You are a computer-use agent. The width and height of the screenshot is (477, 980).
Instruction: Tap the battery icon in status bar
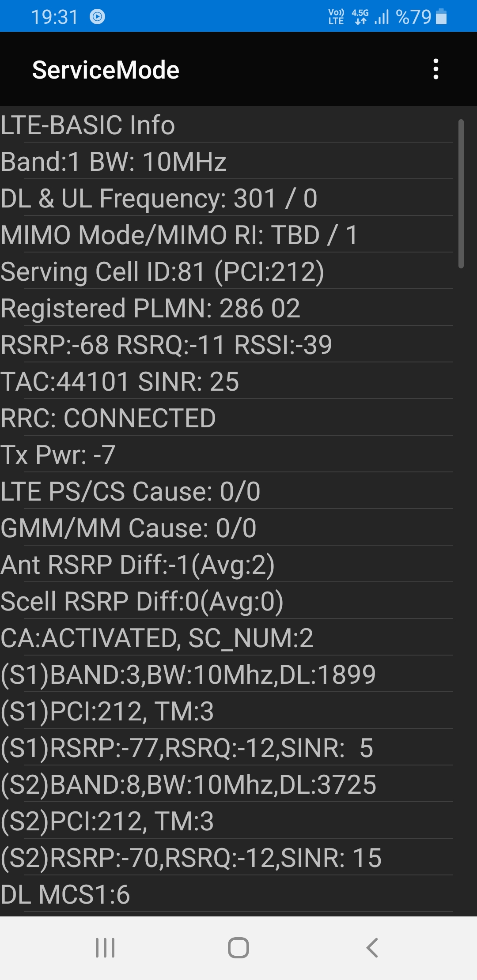tap(441, 17)
